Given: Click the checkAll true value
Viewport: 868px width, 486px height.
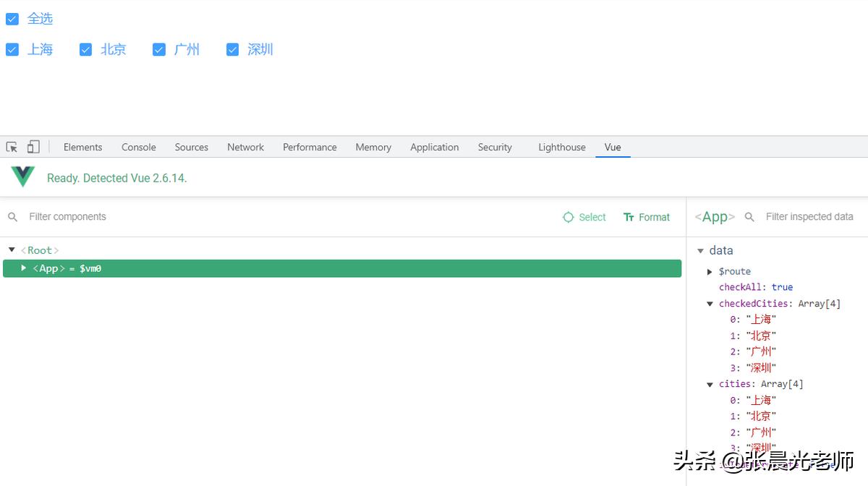Looking at the screenshot, I should point(782,287).
